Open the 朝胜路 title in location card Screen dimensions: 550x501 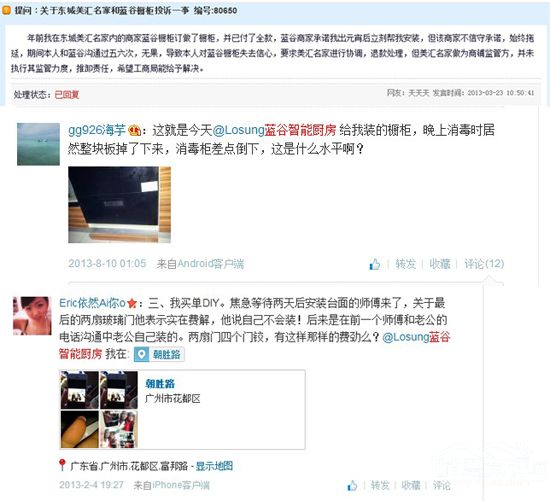tap(160, 383)
